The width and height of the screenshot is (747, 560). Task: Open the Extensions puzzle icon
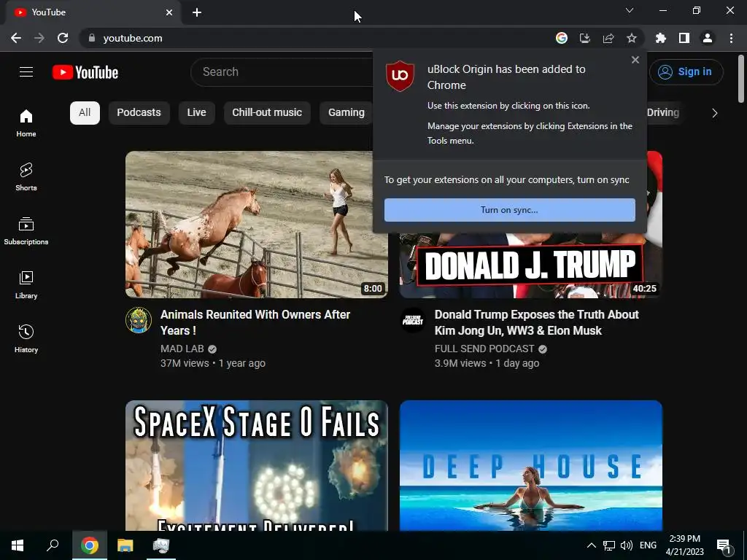click(x=661, y=38)
